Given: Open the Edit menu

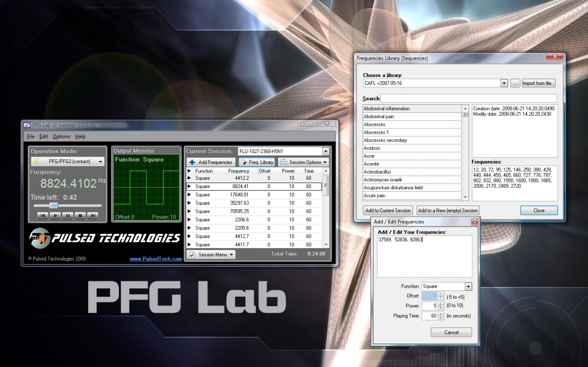Looking at the screenshot, I should click(43, 137).
